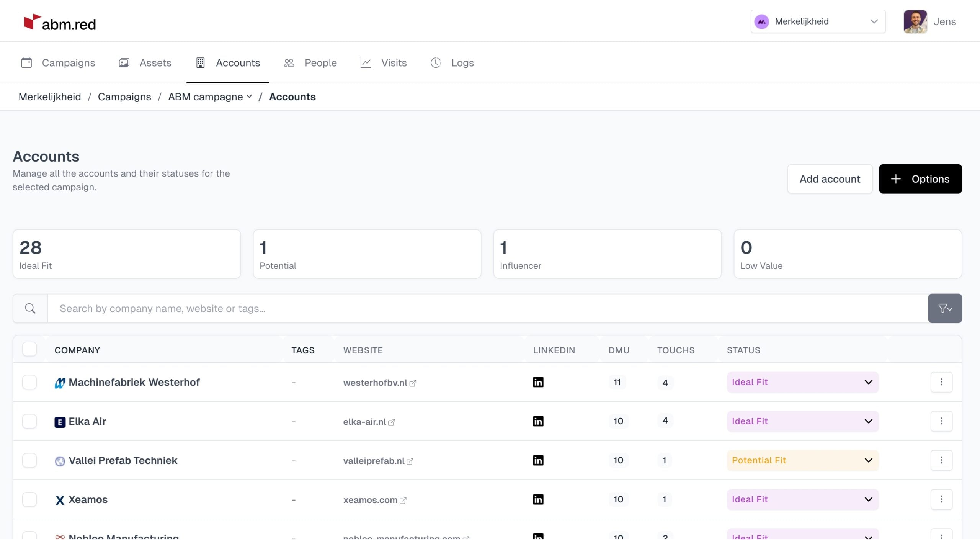Check the select-all checkbox in header
The width and height of the screenshot is (980, 540).
point(29,349)
